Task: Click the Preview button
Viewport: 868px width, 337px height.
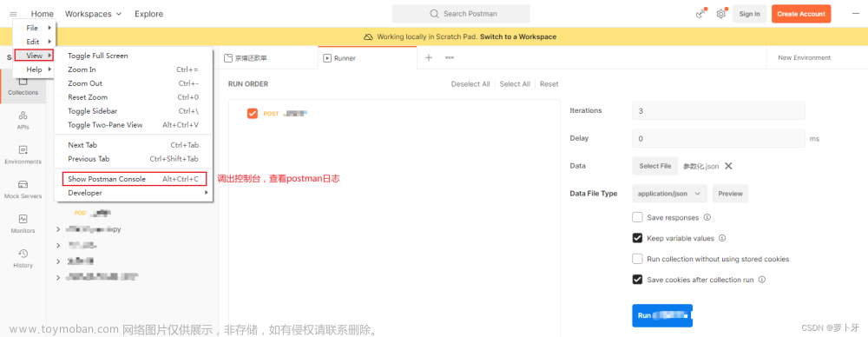Action: (x=730, y=194)
